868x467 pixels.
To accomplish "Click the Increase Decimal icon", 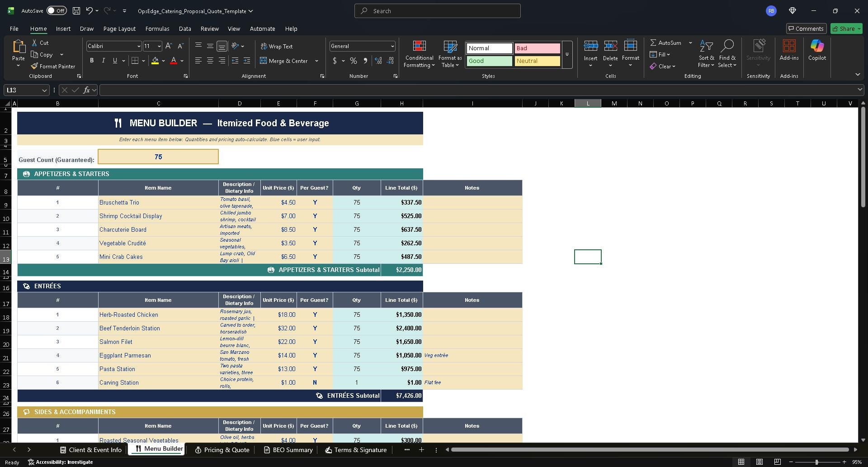I will (378, 61).
